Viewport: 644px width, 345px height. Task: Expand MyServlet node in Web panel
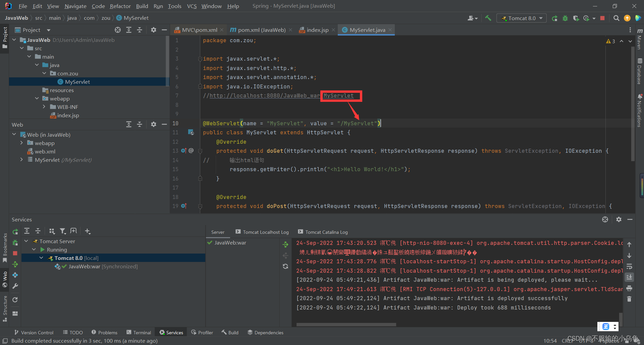click(22, 160)
